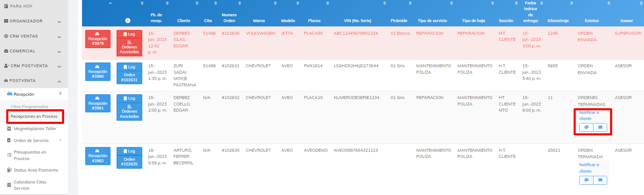Click the SUPERVISOR asesor cell
Screen dimensions: 644x195
(x=628, y=33)
